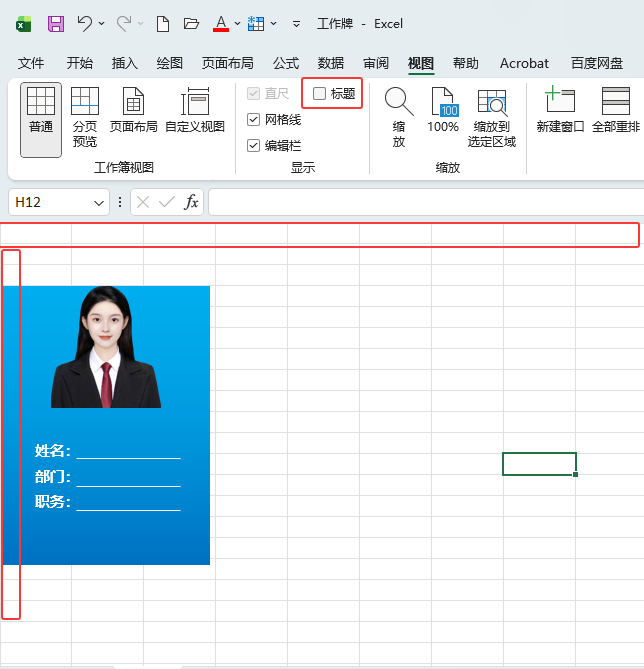The height and width of the screenshot is (669, 644).
Task: Click the borders table icon in quick access
Action: (x=256, y=23)
